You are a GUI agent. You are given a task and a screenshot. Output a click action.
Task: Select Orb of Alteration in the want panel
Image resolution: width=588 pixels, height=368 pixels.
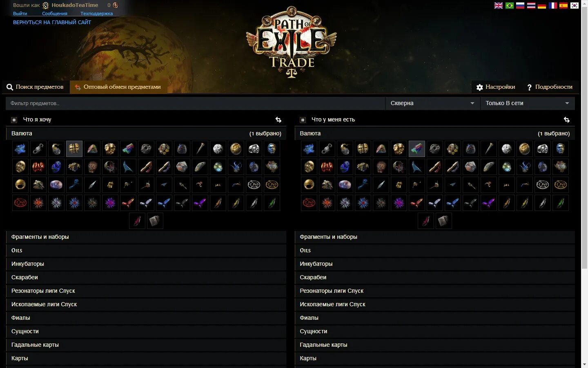[20, 149]
